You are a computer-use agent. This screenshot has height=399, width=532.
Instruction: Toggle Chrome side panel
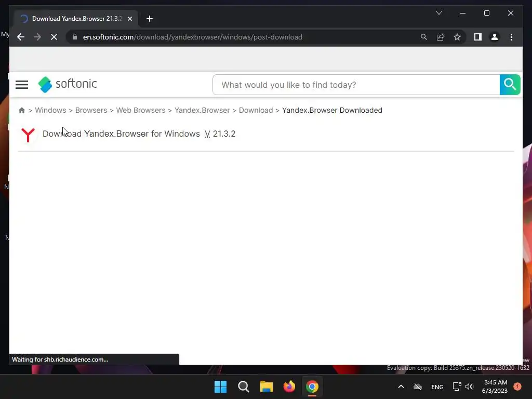click(478, 37)
